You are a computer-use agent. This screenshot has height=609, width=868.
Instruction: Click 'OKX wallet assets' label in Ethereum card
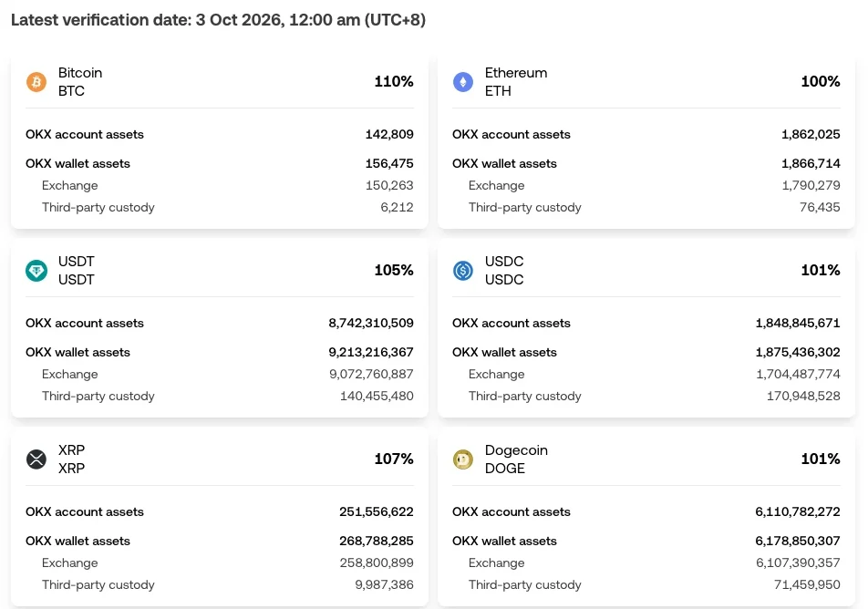[504, 164]
